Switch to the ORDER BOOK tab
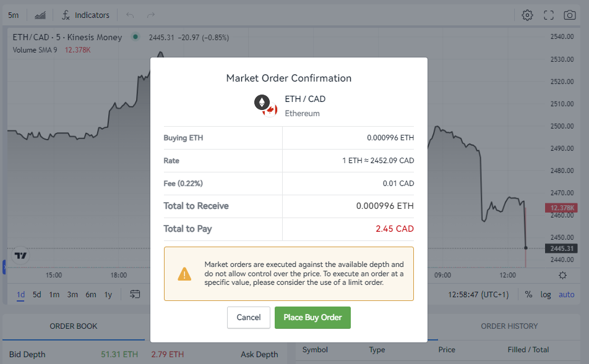Viewport: 589px width, 364px height. [74, 326]
